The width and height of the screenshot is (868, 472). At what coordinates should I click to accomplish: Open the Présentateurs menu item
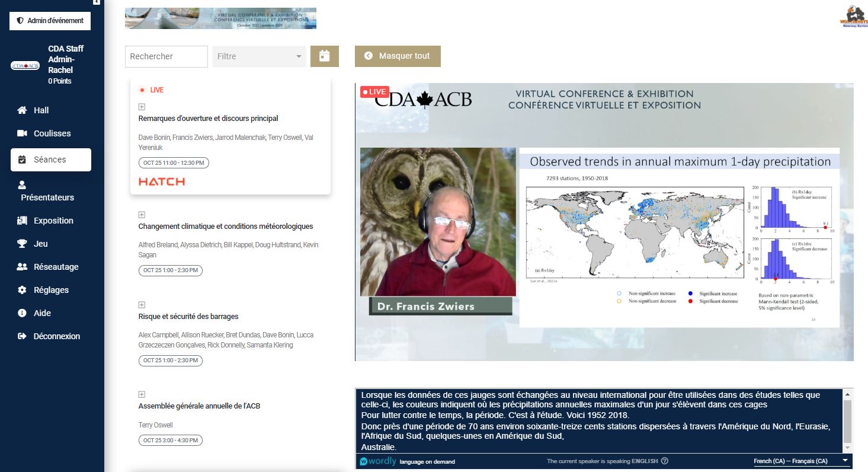47,192
